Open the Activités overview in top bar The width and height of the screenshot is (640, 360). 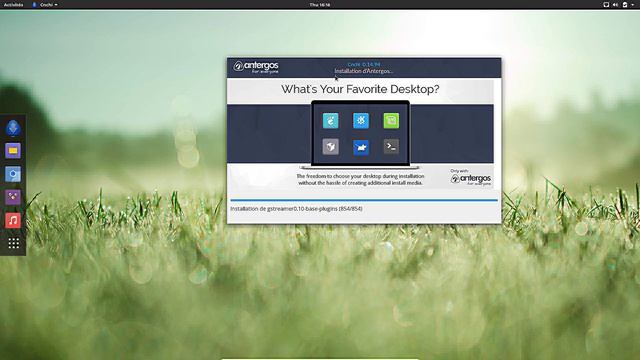click(x=13, y=4)
